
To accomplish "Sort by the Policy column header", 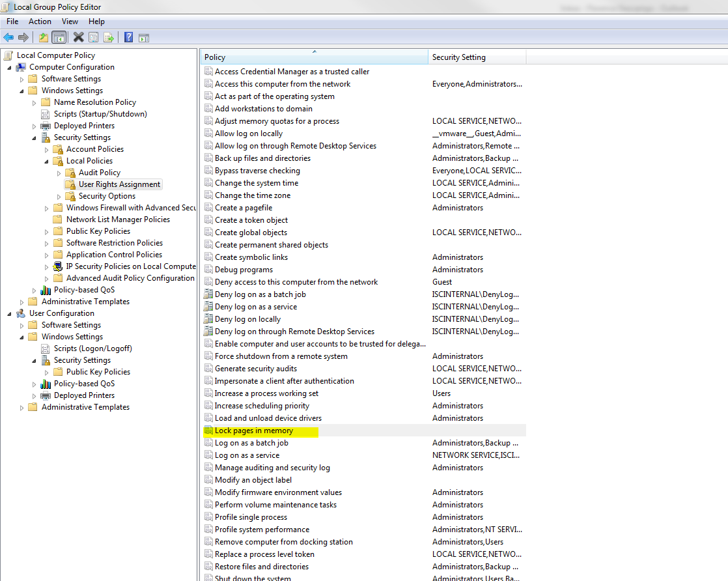I will pyautogui.click(x=315, y=57).
